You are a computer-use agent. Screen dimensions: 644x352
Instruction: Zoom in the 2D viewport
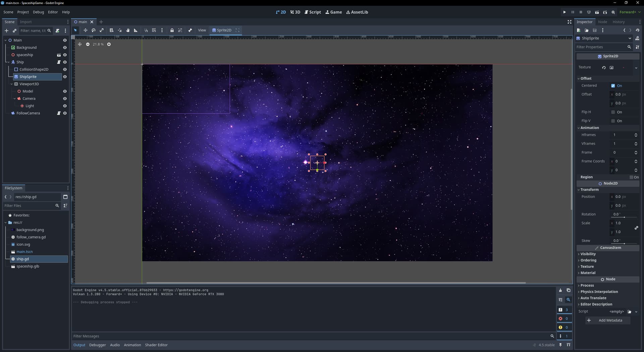click(109, 44)
